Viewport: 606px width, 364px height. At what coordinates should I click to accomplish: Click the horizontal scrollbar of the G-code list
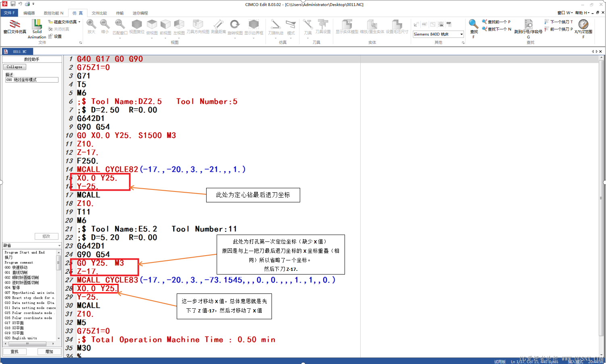(29, 344)
